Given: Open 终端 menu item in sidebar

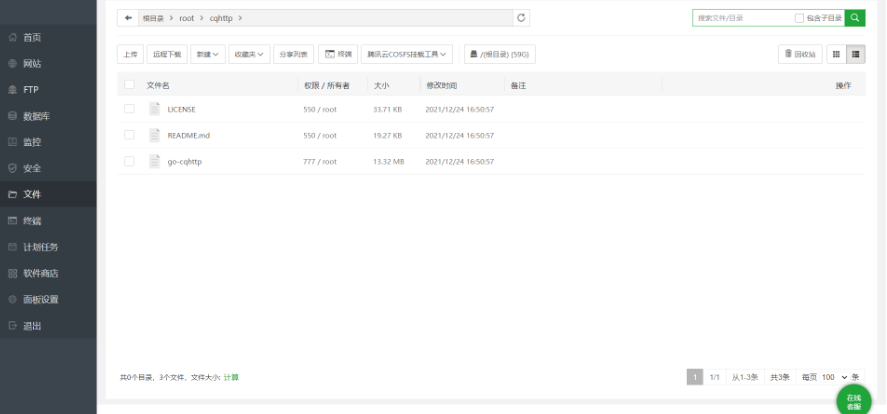Looking at the screenshot, I should pos(32,221).
